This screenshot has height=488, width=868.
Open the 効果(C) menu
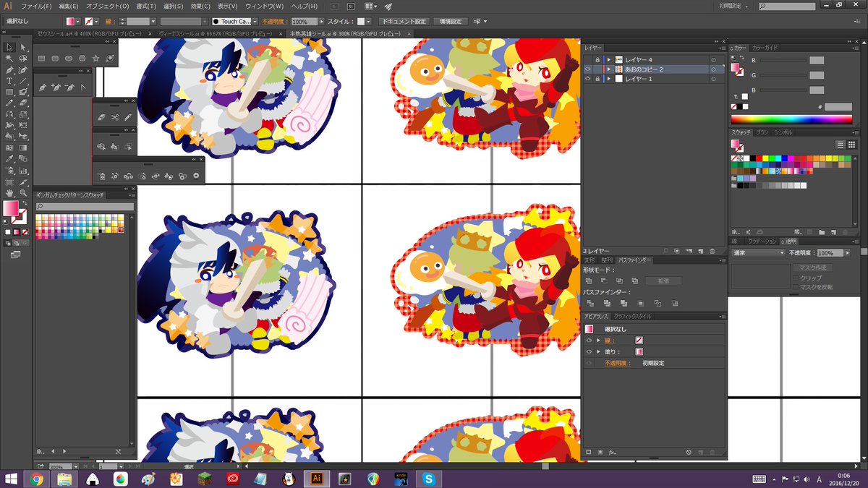[200, 7]
